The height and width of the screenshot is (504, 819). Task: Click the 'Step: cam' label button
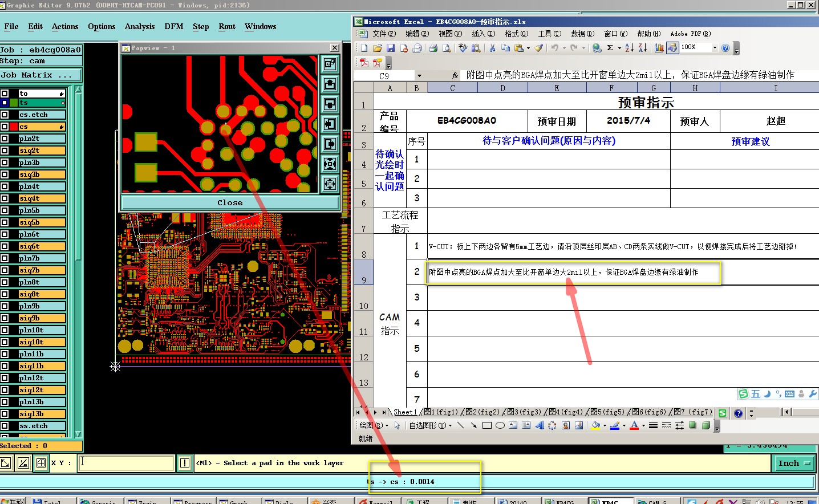41,60
